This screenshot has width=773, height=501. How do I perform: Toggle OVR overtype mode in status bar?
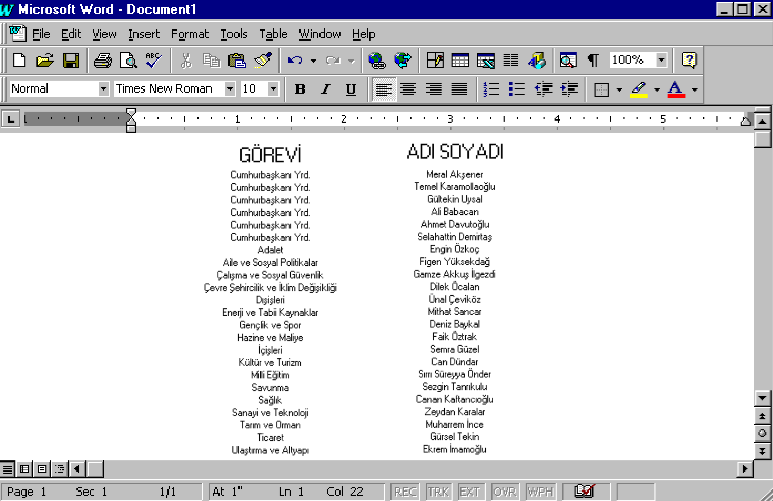pos(505,492)
